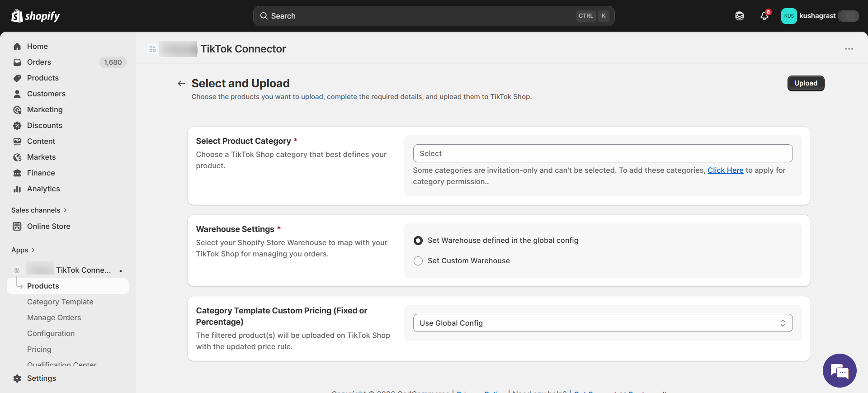Open the Sidekick assistant icon
868x393 pixels.
click(x=740, y=16)
